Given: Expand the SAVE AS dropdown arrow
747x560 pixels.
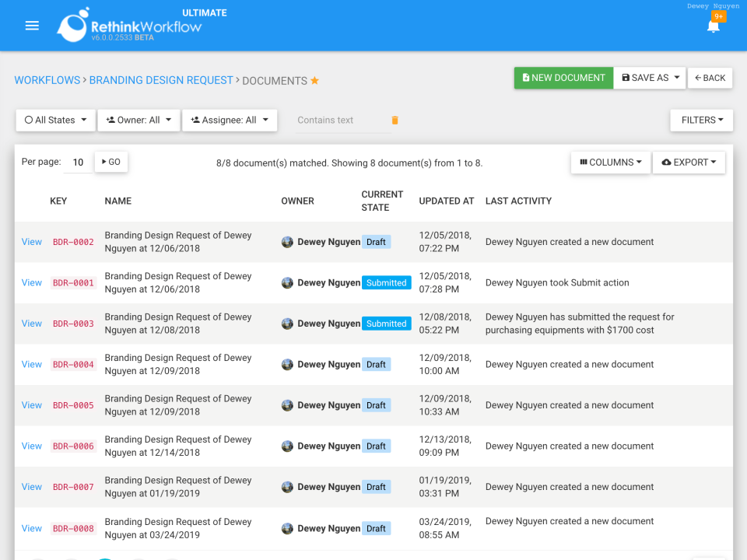Looking at the screenshot, I should [x=676, y=78].
